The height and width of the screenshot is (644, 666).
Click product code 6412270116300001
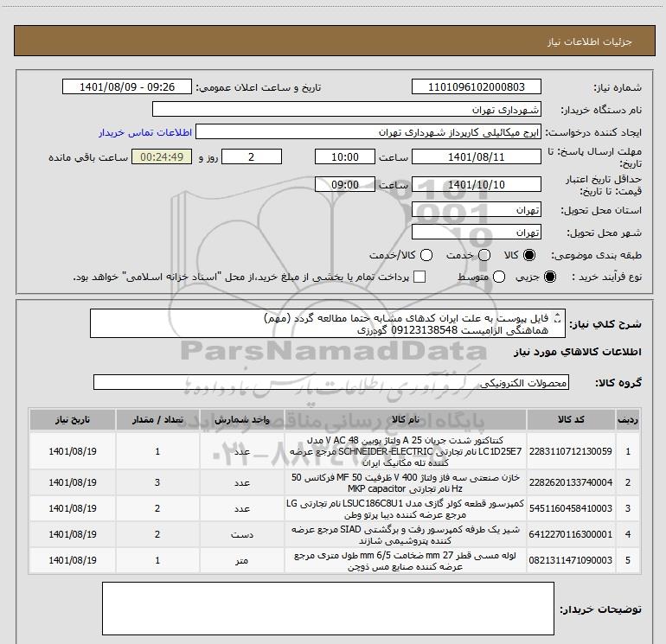pos(571,534)
